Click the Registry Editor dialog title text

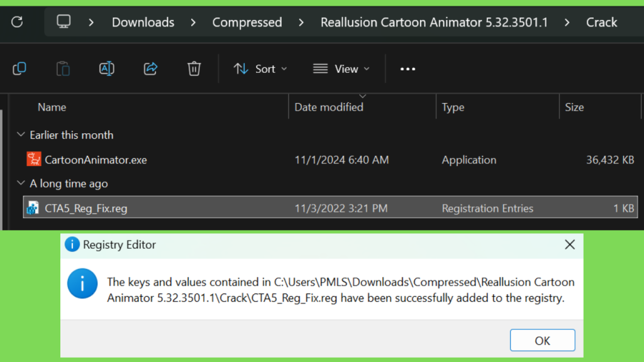click(x=119, y=244)
